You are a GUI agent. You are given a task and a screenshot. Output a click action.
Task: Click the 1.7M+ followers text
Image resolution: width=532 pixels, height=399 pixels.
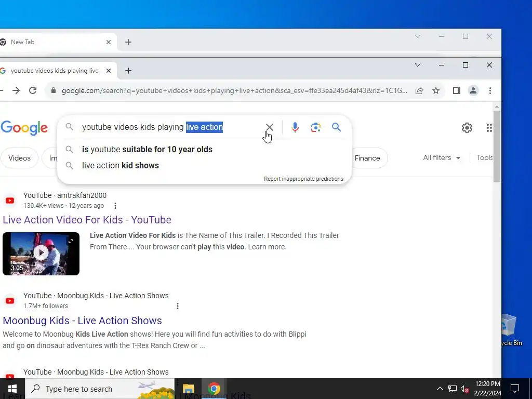[46, 306]
